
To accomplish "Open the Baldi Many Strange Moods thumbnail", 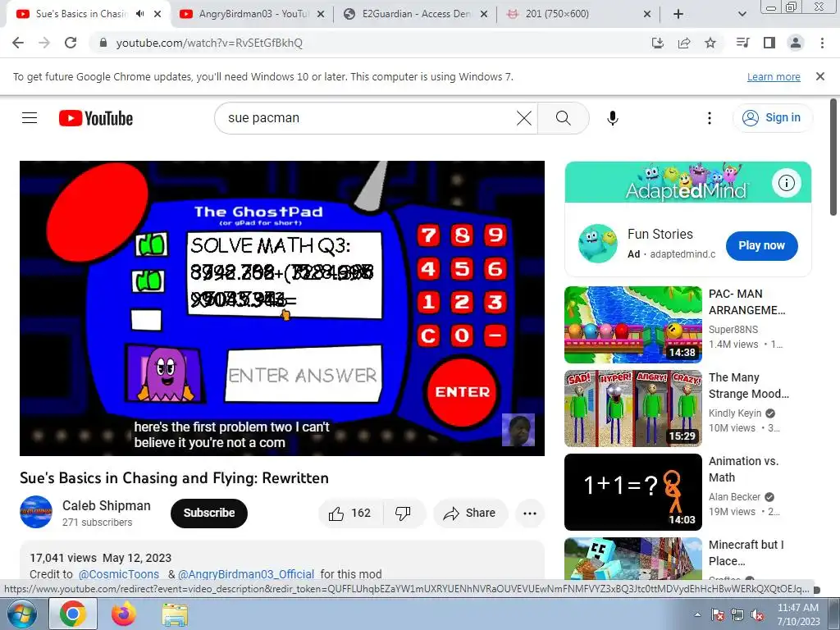I will 633,409.
